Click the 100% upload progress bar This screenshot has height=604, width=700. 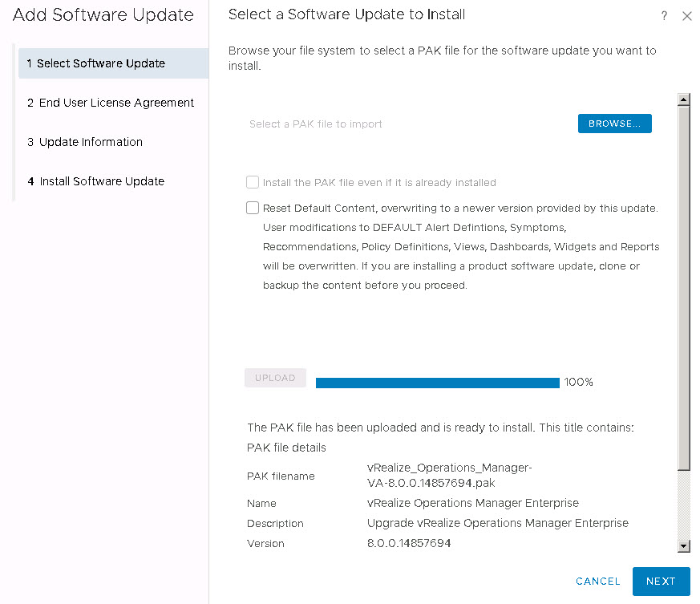coord(437,383)
